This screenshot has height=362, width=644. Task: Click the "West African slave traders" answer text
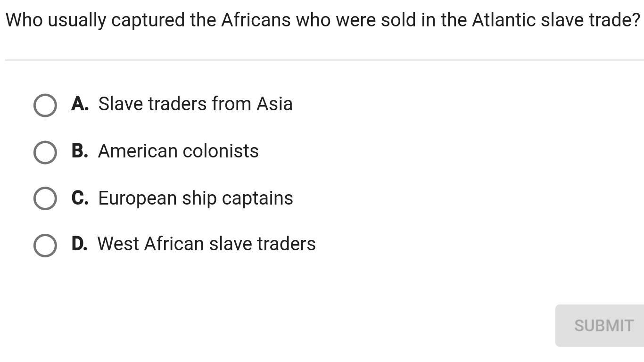click(206, 244)
